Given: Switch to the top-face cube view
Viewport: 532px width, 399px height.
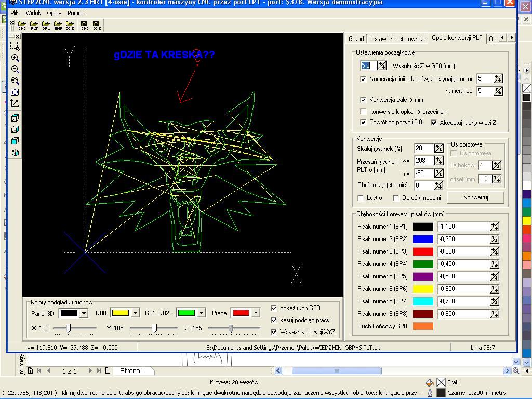Looking at the screenshot, I should (x=15, y=118).
